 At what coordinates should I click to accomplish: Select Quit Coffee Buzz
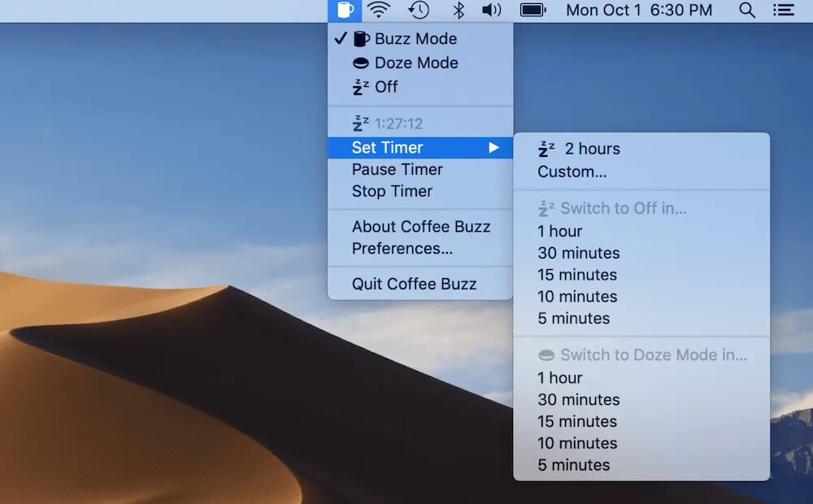pos(420,285)
